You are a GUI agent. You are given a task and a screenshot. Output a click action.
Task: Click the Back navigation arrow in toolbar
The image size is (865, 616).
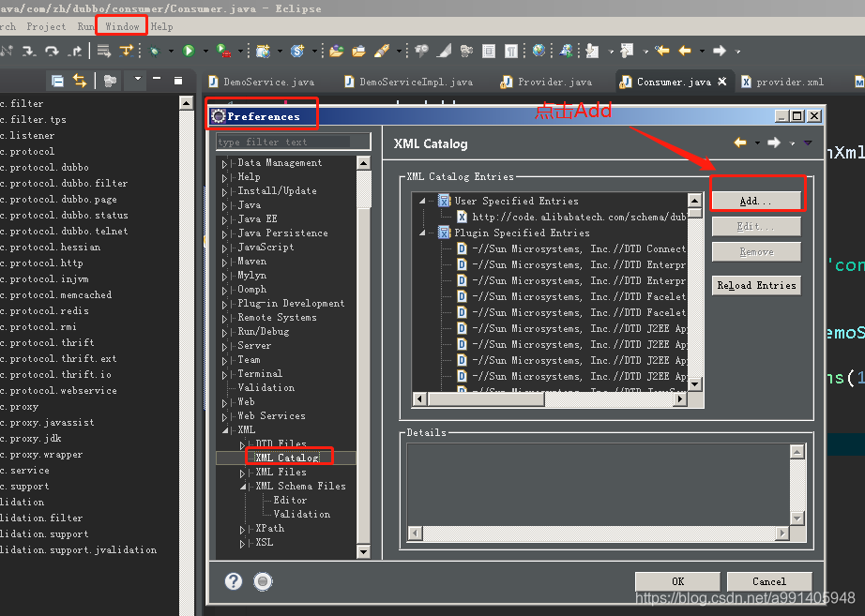pyautogui.click(x=685, y=51)
